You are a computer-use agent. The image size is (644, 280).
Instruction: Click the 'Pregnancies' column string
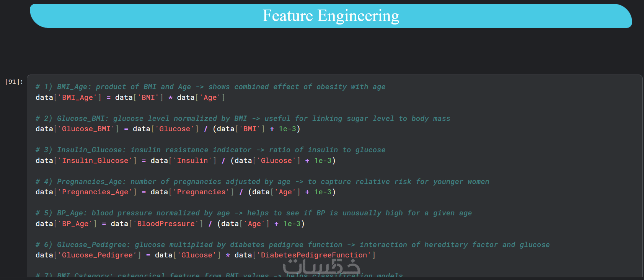201,192
